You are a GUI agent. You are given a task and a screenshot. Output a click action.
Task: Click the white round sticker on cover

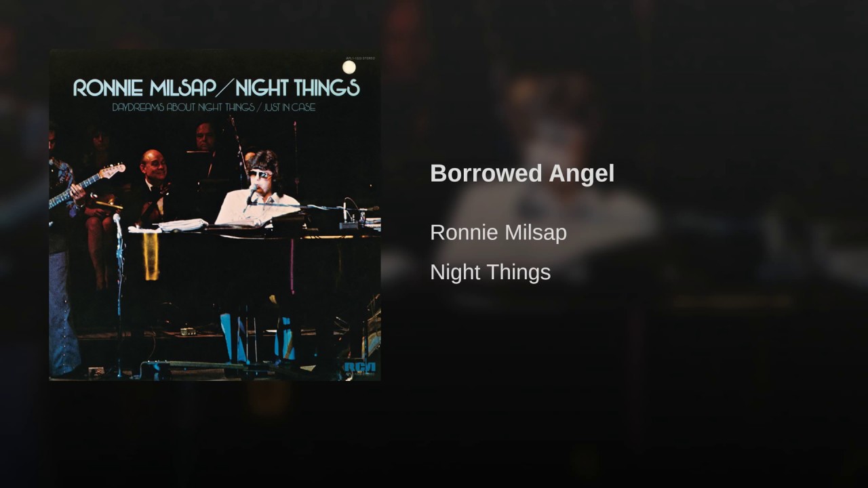click(x=349, y=67)
